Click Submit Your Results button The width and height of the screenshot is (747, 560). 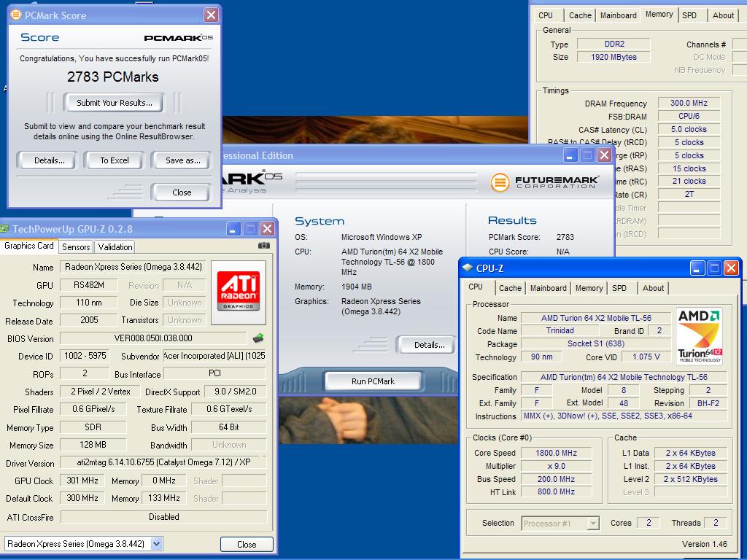click(x=115, y=103)
